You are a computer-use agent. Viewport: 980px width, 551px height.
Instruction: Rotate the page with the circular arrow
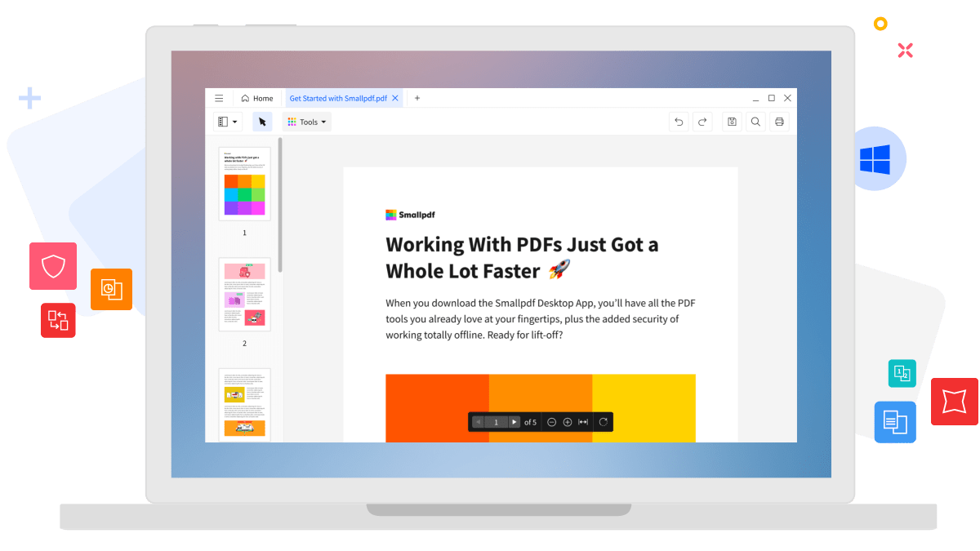coord(604,422)
